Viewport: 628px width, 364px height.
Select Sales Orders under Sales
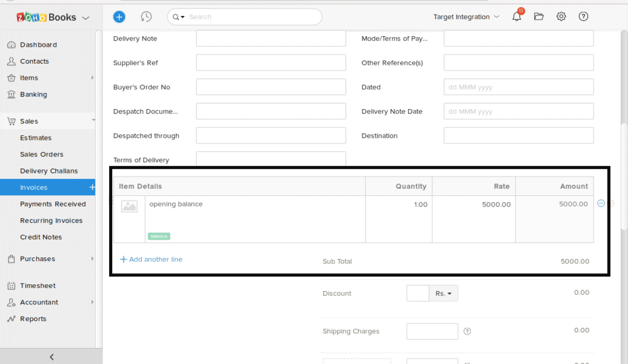[42, 154]
